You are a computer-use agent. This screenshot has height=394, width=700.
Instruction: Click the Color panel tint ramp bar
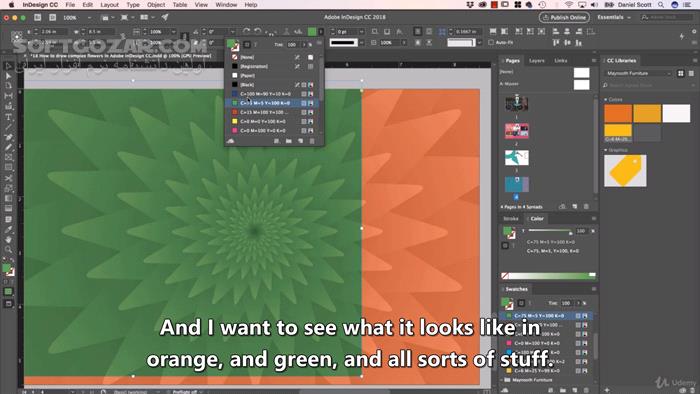[x=549, y=276]
